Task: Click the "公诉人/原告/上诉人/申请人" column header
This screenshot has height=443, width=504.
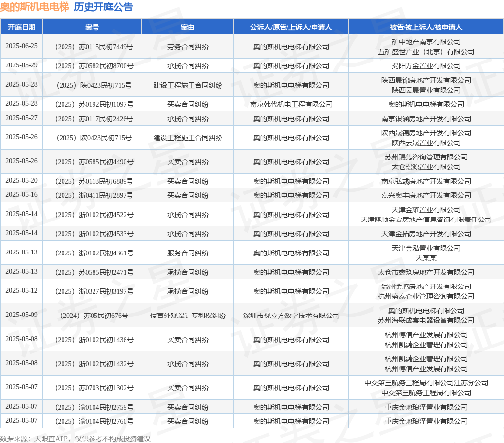Action: click(x=291, y=27)
